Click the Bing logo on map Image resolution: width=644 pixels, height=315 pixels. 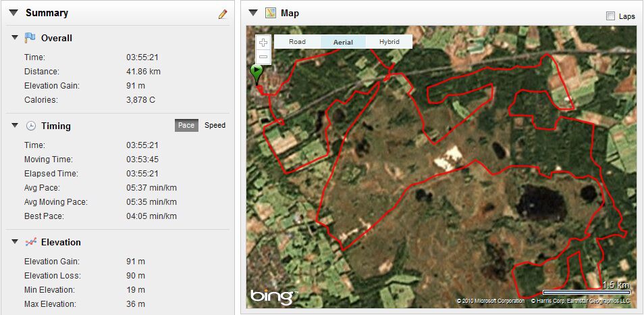coord(273,296)
